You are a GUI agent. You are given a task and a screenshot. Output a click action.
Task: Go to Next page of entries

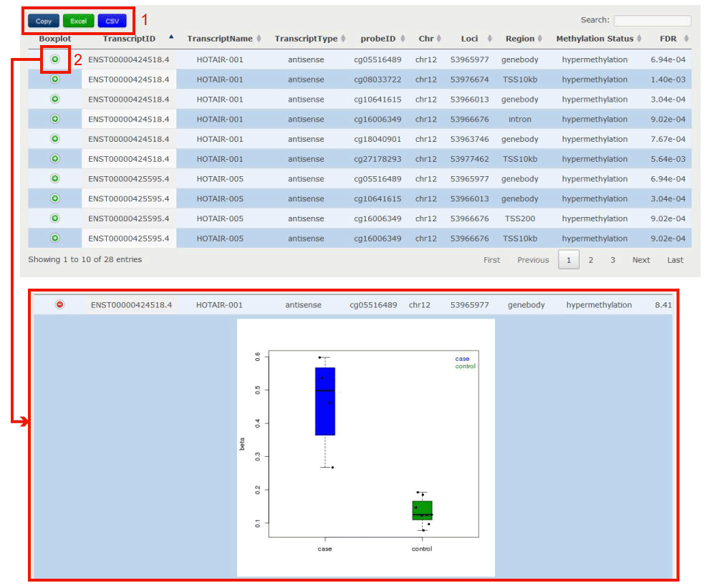[x=641, y=260]
